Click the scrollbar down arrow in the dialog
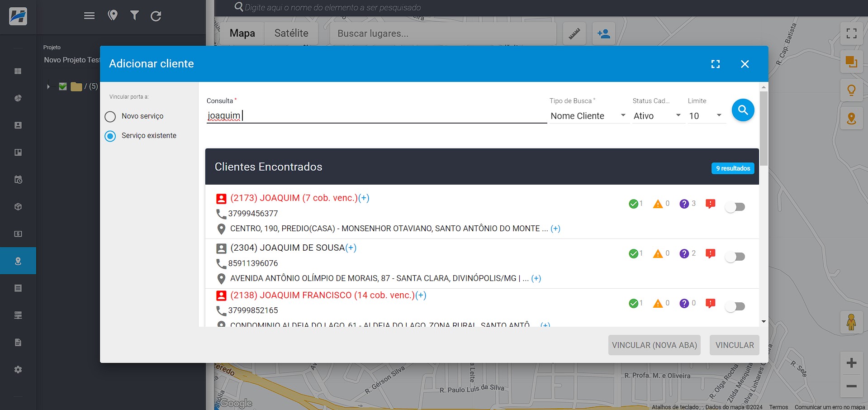The image size is (868, 410). pyautogui.click(x=764, y=322)
